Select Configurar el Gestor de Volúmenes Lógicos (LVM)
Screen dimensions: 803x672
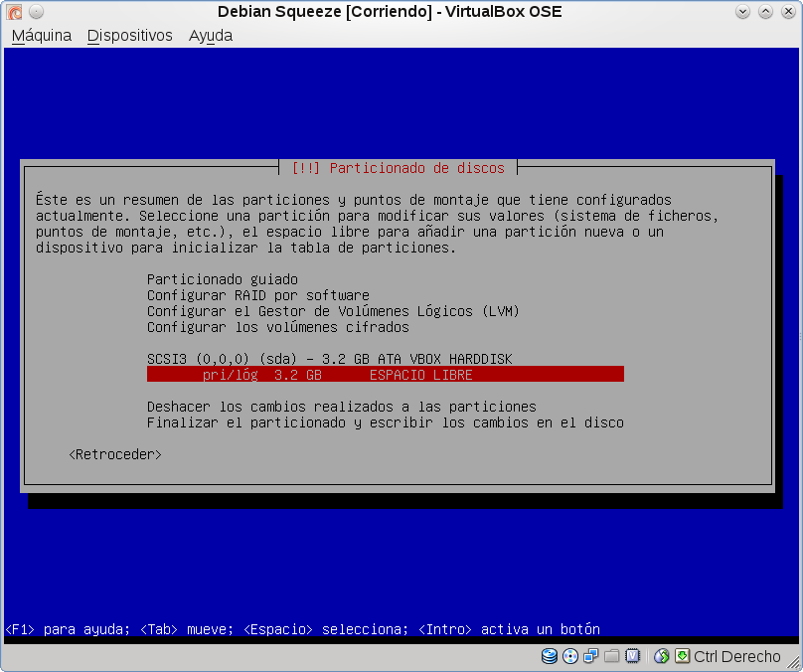(333, 311)
